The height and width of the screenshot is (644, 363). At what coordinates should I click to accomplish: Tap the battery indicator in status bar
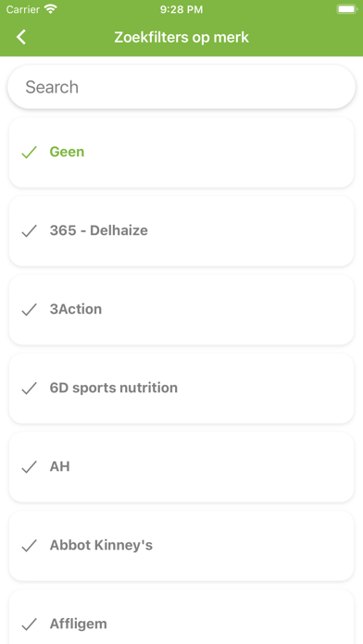pyautogui.click(x=346, y=9)
